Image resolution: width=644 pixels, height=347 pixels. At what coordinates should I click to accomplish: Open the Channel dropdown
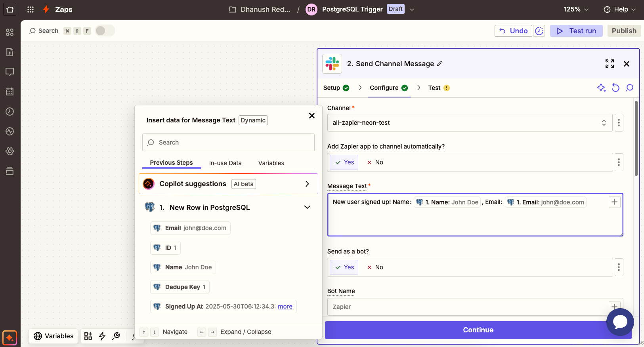point(470,123)
